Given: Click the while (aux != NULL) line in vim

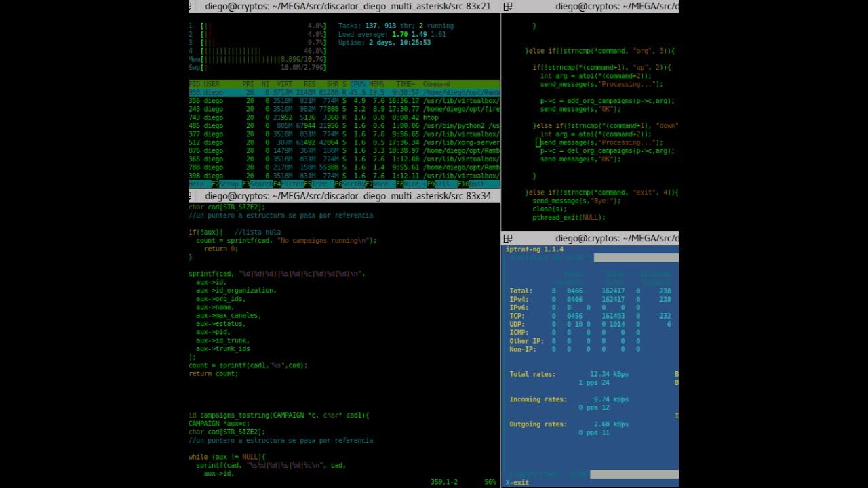Looking at the screenshot, I should 227,457.
